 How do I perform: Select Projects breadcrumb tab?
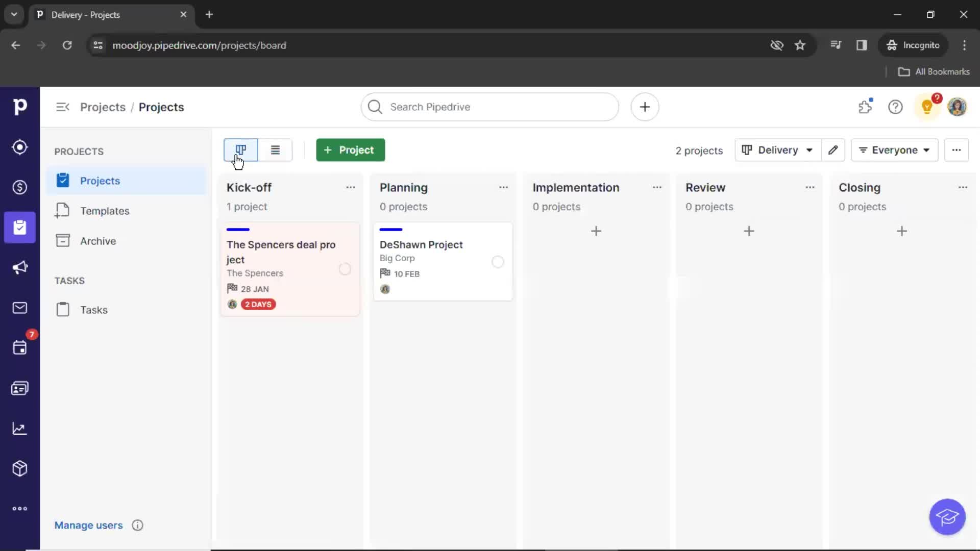103,107
